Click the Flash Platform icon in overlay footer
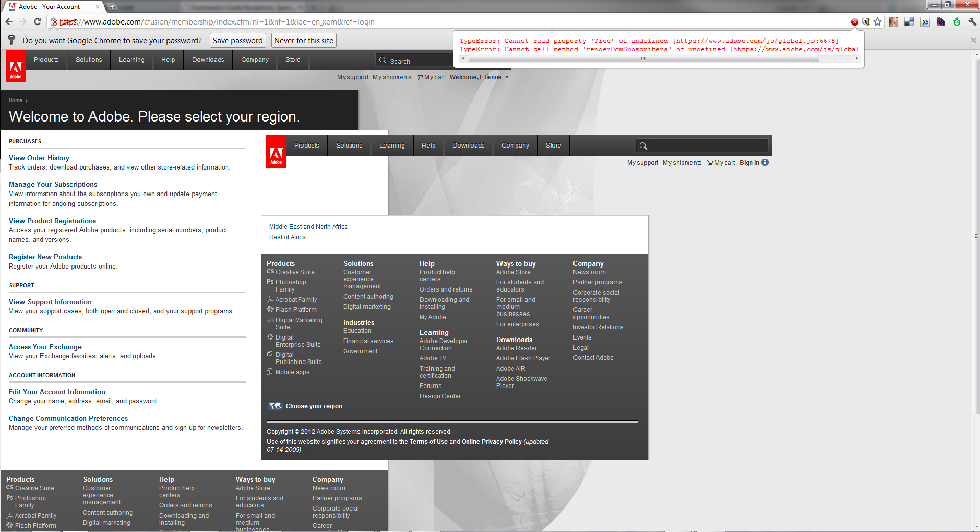The width and height of the screenshot is (980, 532). (x=270, y=309)
